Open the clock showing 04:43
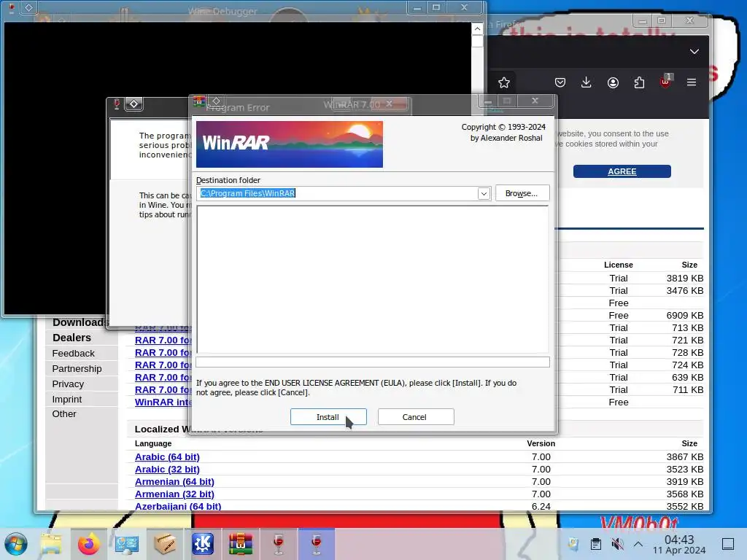Viewport: 747px width, 560px height. 679,544
